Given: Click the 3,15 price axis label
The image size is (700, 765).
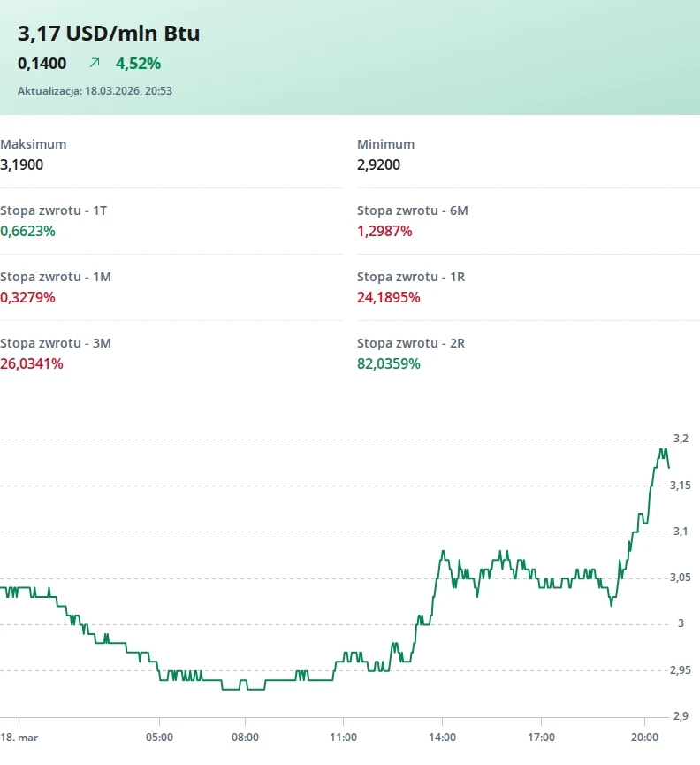Looking at the screenshot, I should click(681, 486).
